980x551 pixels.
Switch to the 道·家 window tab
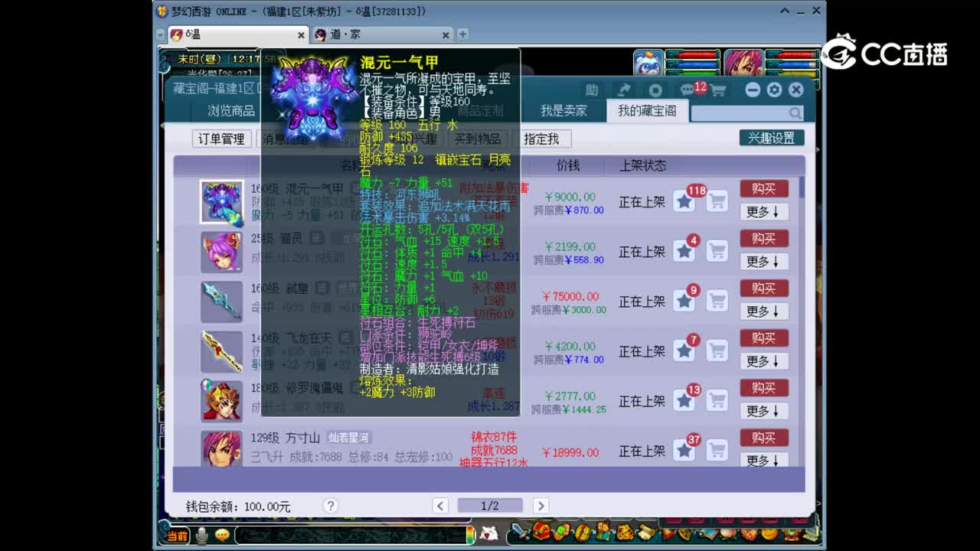[381, 34]
